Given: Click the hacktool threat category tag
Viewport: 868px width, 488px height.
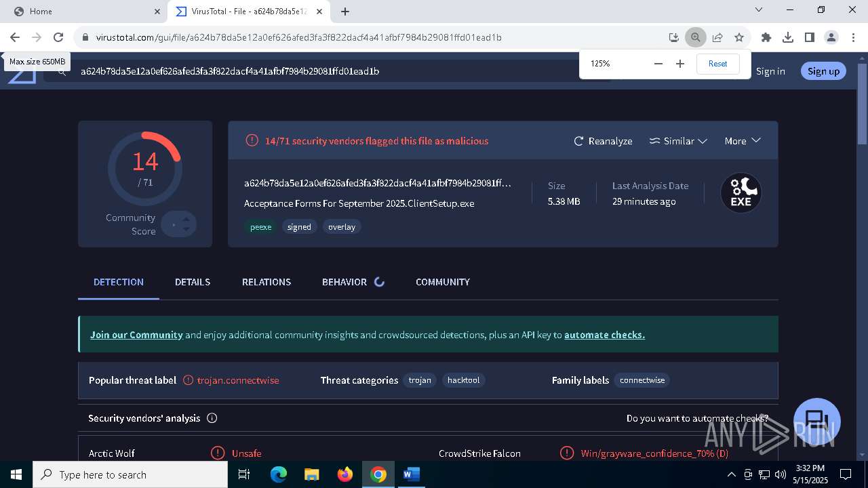Looking at the screenshot, I should tap(464, 380).
